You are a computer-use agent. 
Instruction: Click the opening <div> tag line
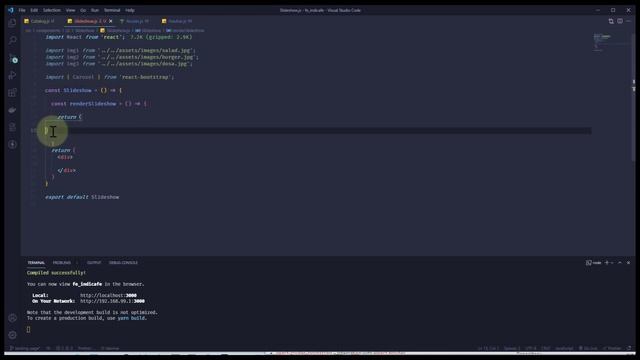coord(65,157)
